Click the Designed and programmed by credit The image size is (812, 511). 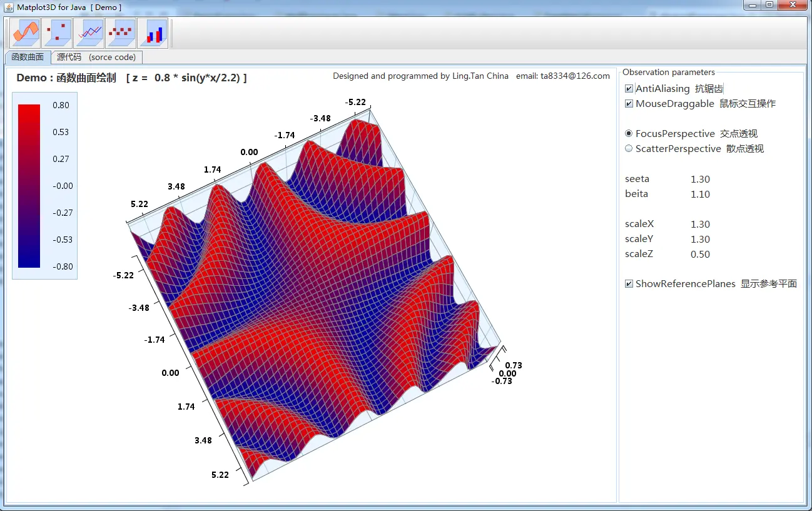point(421,76)
